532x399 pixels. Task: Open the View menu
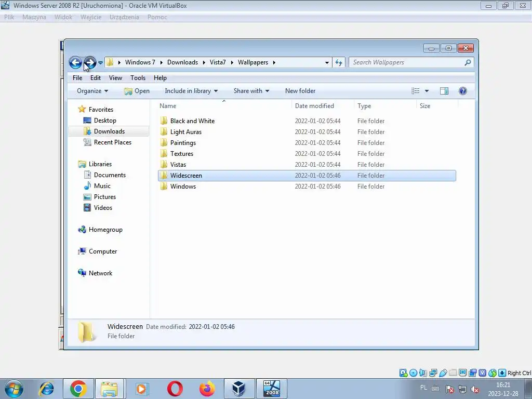(x=115, y=78)
